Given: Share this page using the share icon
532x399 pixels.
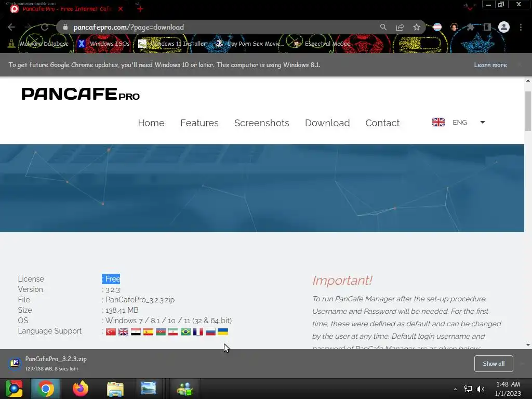Looking at the screenshot, I should 400,27.
